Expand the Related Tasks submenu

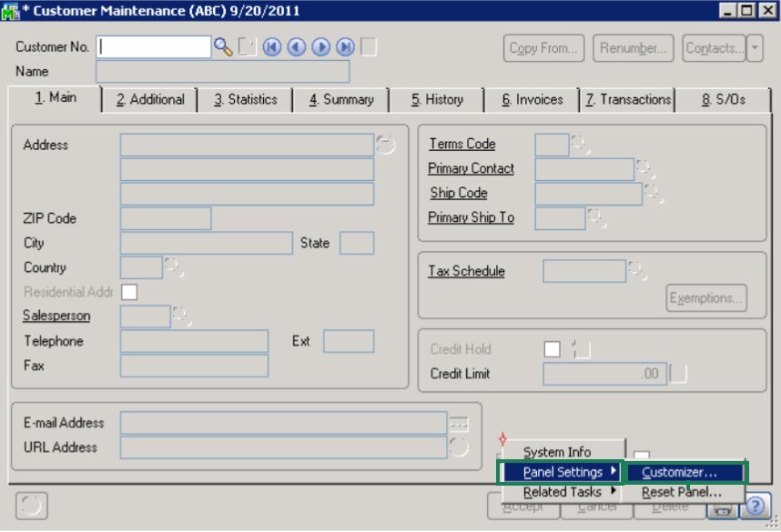[562, 492]
